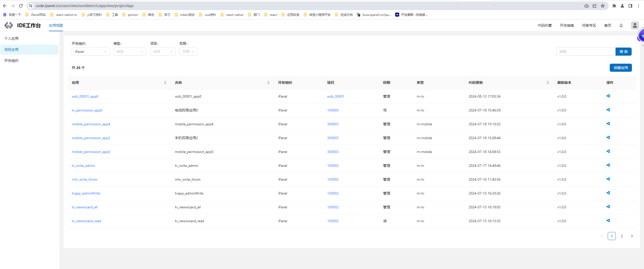Viewport: 644px width, 269px height.
Task: Click VS Code icon for tv_write_admin row
Action: pos(608,165)
